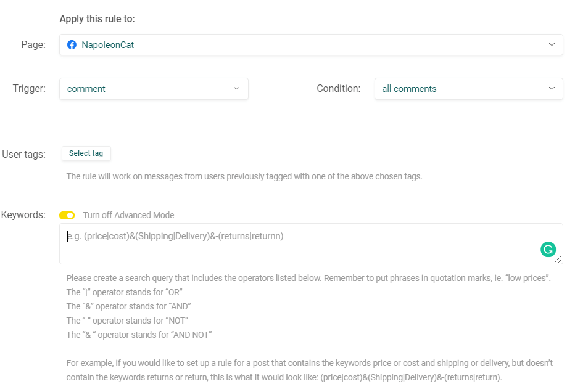The width and height of the screenshot is (567, 392).
Task: Click the "User tags:" label
Action: pyautogui.click(x=24, y=154)
